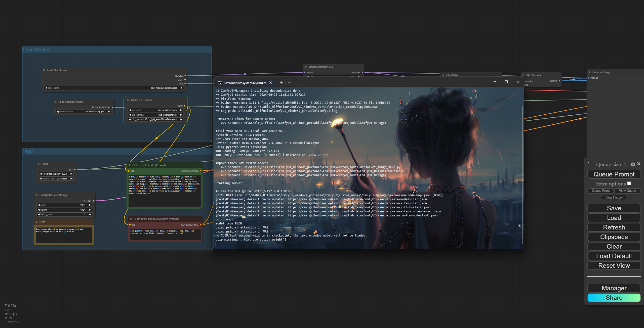Select the C:\Windows\system32\cmd.exe tab
Viewport: 644px width, 328px height.
(245, 83)
